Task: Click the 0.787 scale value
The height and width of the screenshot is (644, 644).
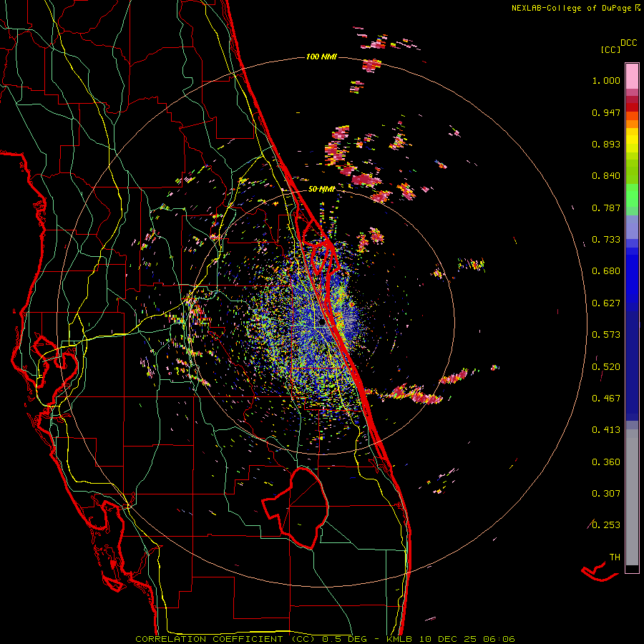Action: [x=606, y=208]
